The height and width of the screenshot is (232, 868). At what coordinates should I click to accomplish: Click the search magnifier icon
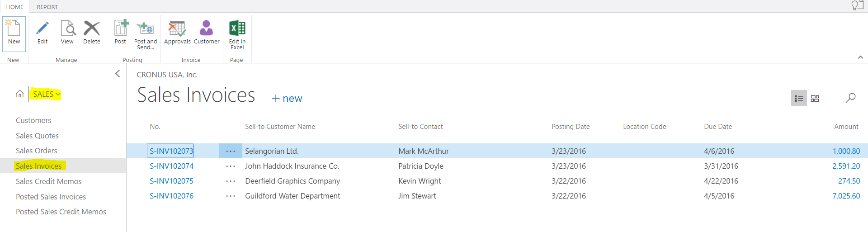click(x=850, y=98)
